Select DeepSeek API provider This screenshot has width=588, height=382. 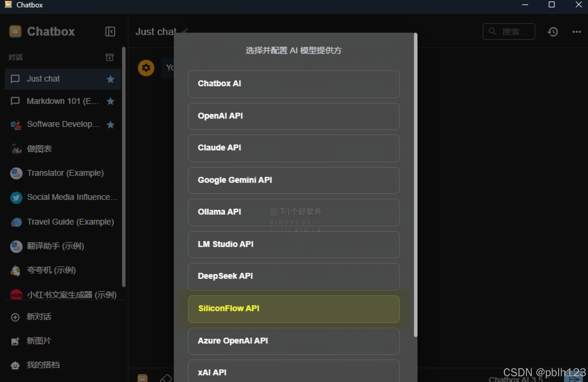pos(294,277)
